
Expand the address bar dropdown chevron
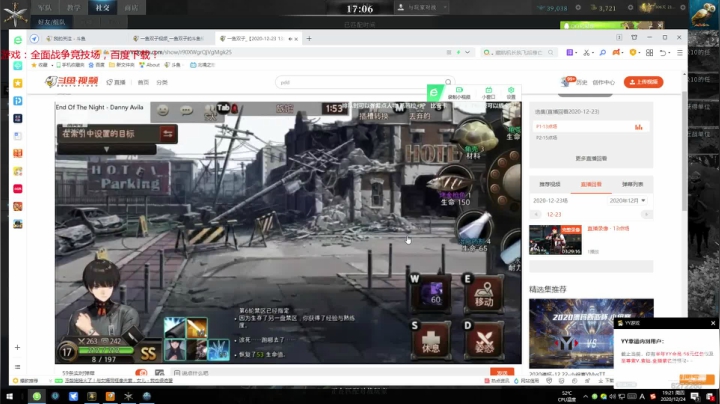pyautogui.click(x=467, y=52)
